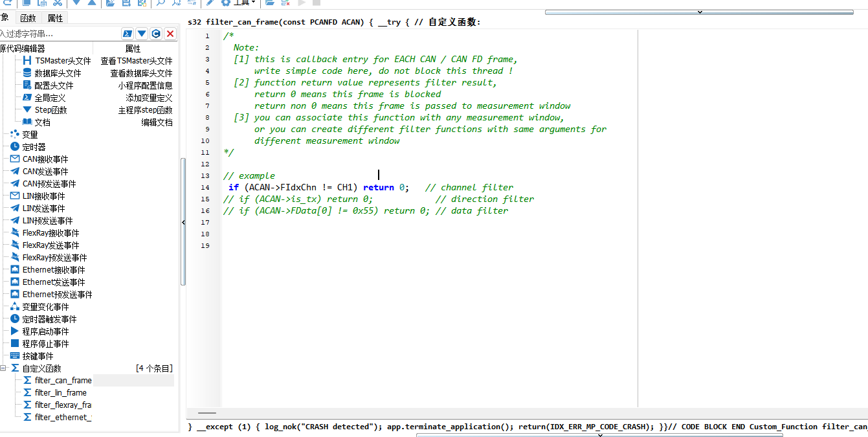Click the circular C refresh icon beside the filter

point(156,34)
